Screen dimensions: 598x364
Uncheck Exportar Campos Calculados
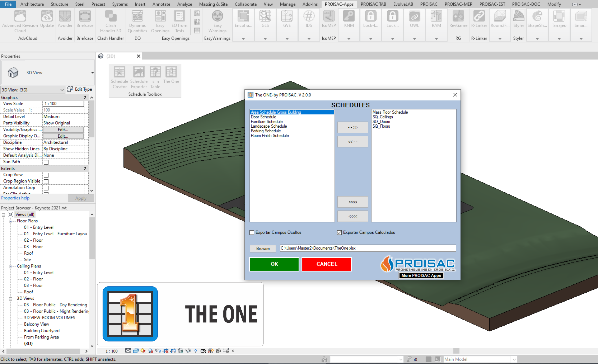(x=339, y=232)
